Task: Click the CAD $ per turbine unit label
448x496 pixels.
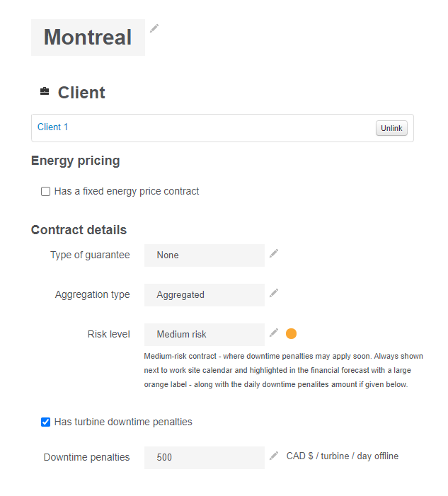Action: [x=343, y=456]
